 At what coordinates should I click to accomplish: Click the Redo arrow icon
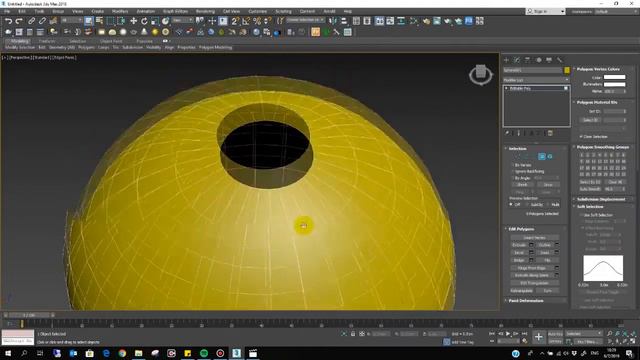(x=19, y=21)
